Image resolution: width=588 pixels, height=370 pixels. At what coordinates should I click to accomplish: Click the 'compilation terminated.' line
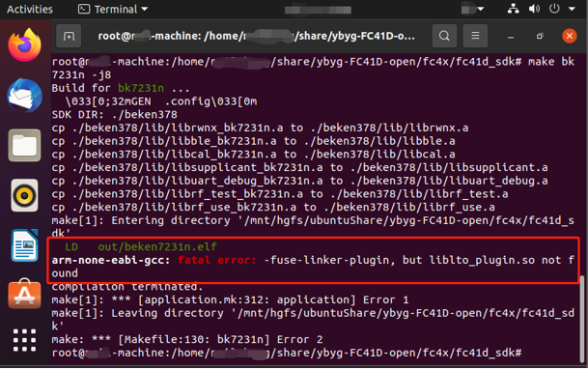tap(127, 287)
